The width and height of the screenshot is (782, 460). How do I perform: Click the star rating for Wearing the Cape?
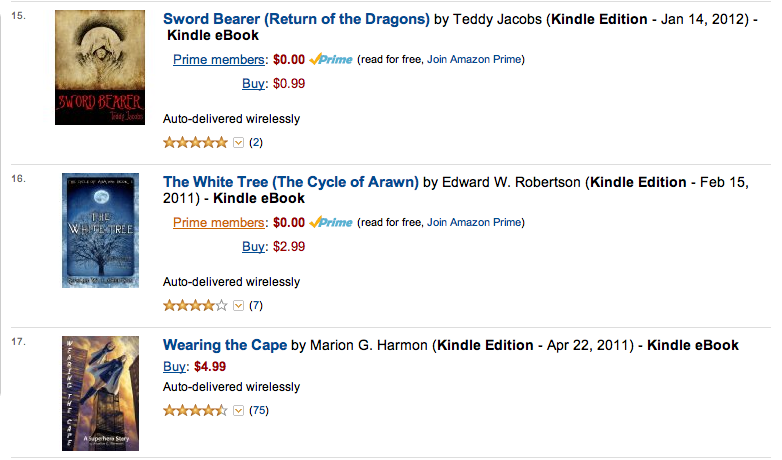click(x=195, y=410)
